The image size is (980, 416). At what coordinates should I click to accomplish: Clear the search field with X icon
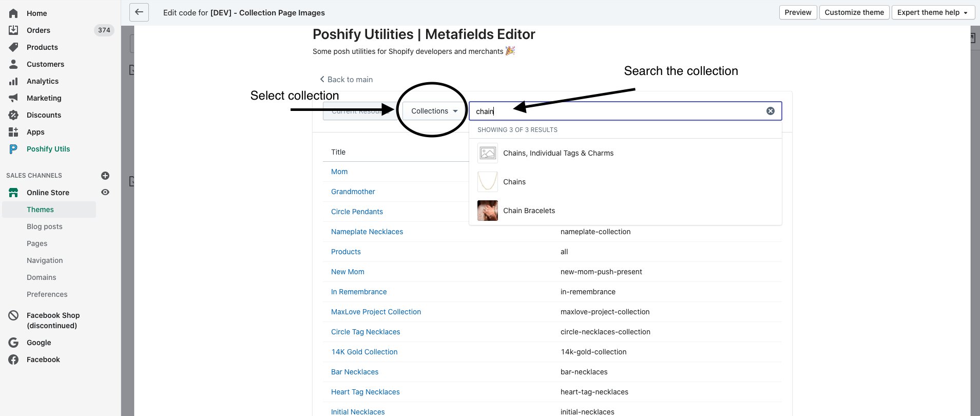(771, 111)
